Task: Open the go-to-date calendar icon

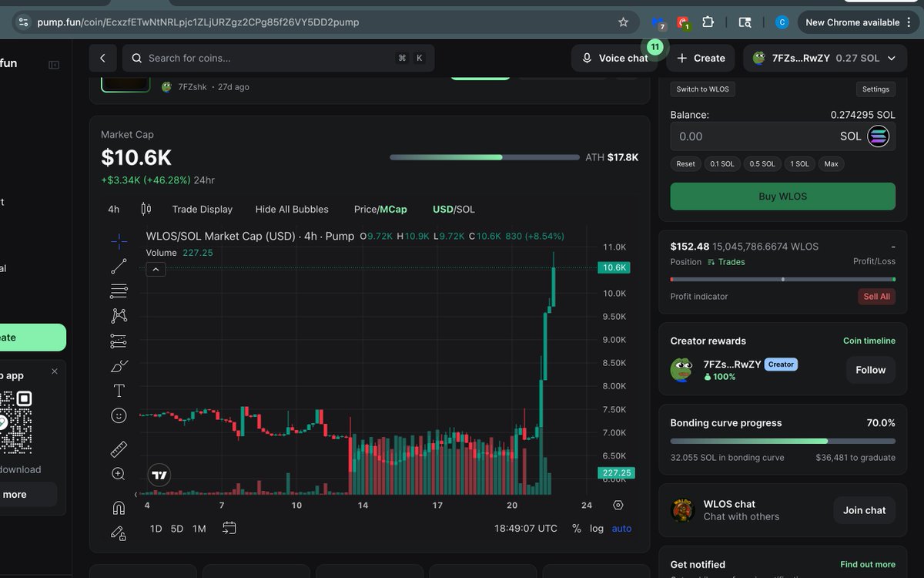Action: pos(229,528)
